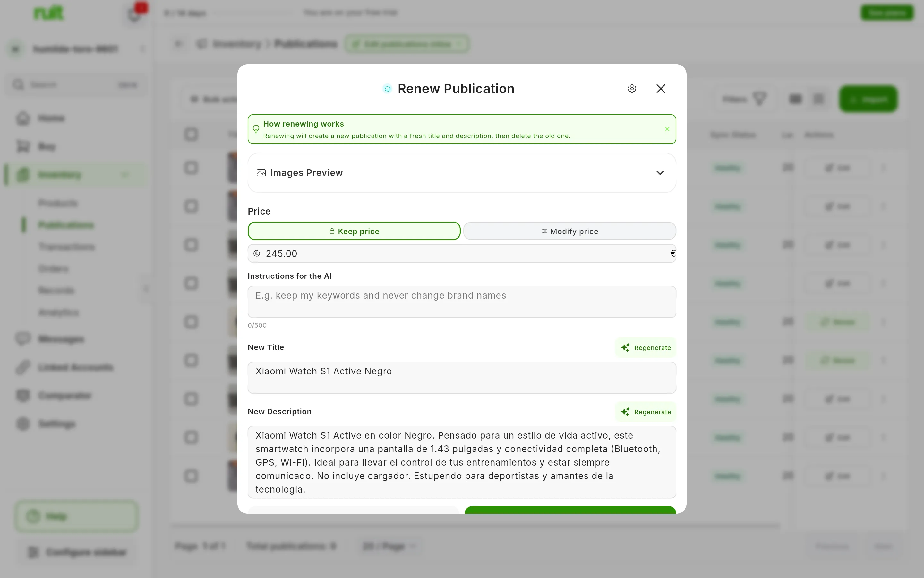
Task: Switch to the Modify price option
Action: 569,231
